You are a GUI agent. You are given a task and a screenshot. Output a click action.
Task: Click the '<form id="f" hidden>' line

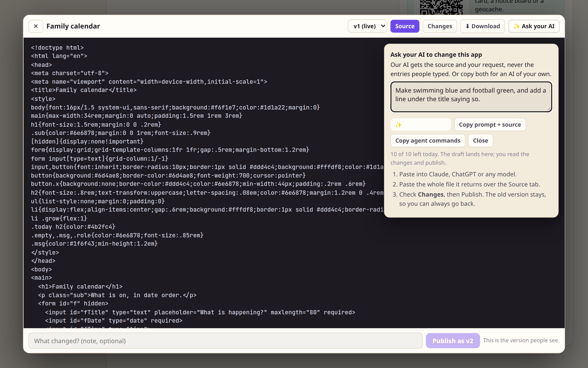pos(73,304)
